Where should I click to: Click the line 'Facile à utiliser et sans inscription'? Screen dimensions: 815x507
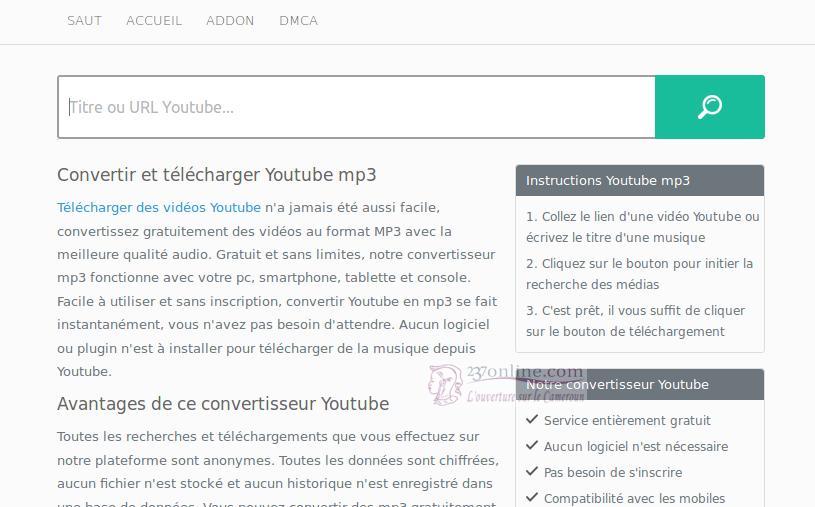[277, 302]
